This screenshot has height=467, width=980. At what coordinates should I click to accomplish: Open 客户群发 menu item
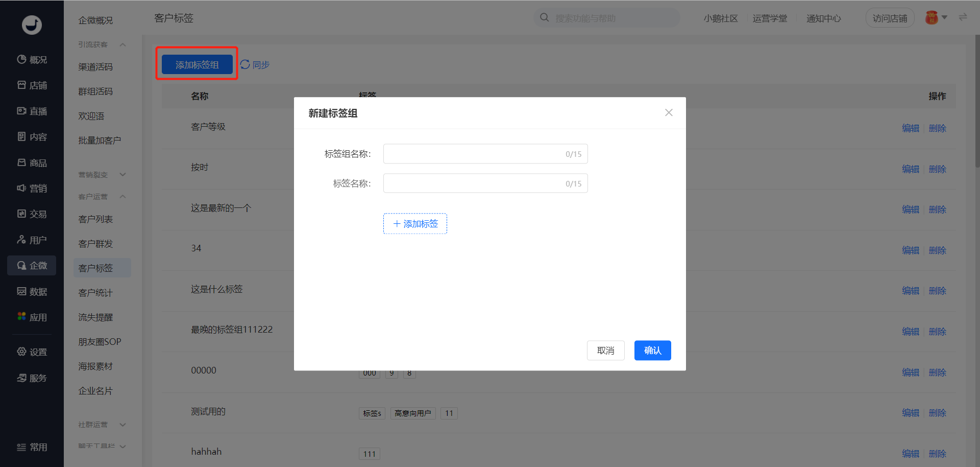[x=95, y=244]
